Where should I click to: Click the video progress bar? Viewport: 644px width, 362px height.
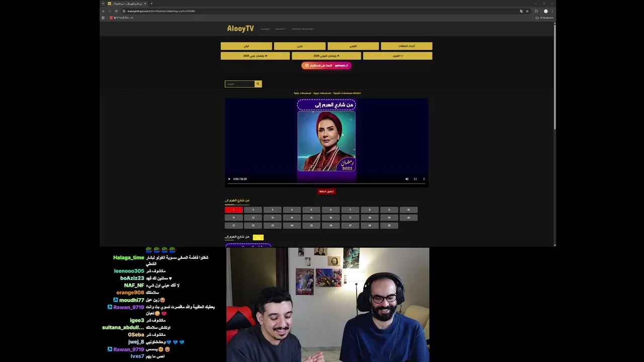tap(326, 184)
